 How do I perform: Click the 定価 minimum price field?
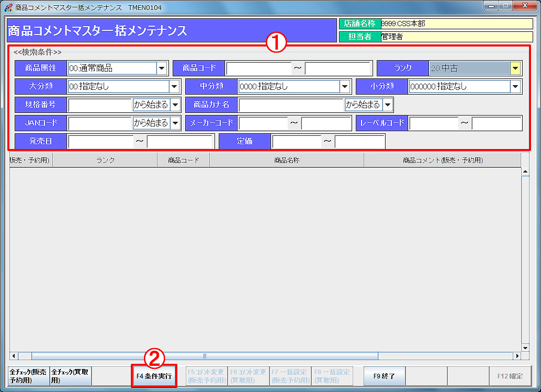click(296, 142)
